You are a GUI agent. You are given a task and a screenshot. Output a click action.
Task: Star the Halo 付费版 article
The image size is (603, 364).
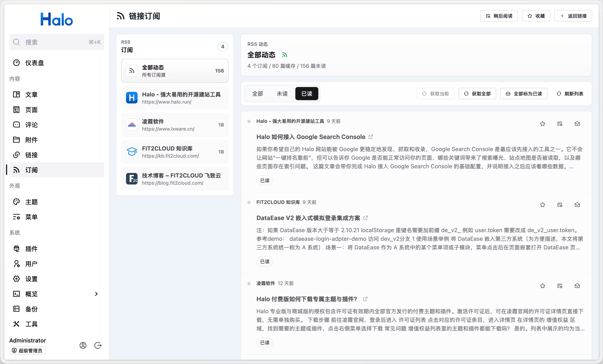click(543, 286)
